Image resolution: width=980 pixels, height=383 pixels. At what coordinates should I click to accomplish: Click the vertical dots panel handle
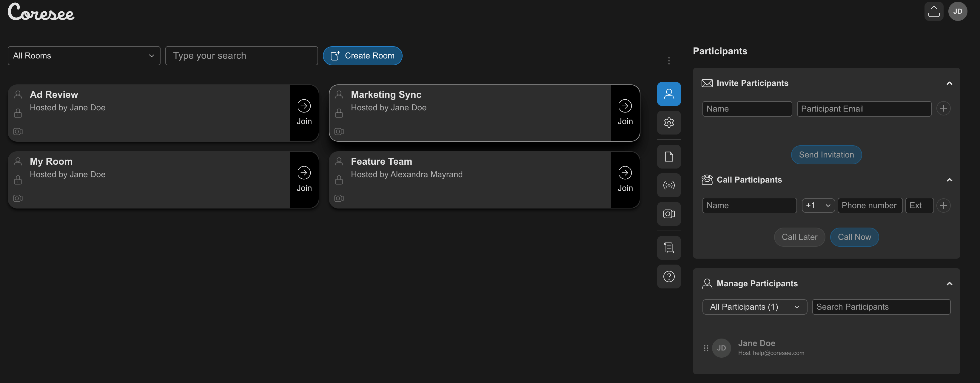click(669, 61)
